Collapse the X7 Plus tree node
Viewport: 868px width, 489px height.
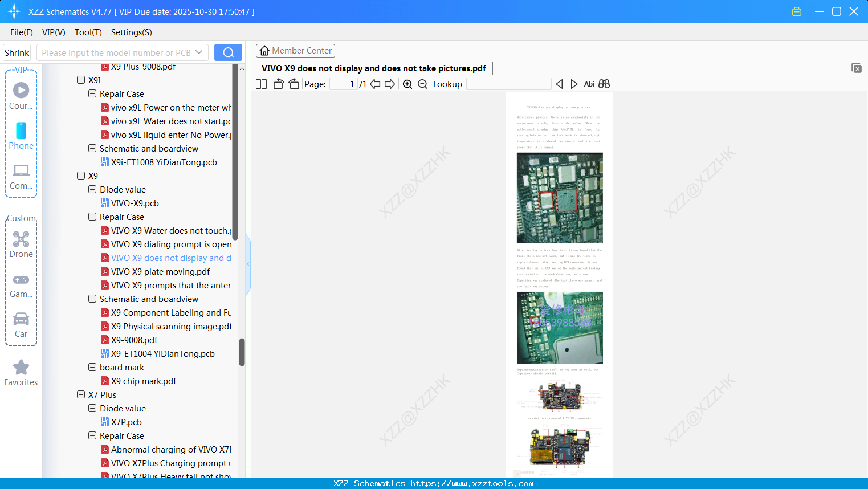click(81, 395)
